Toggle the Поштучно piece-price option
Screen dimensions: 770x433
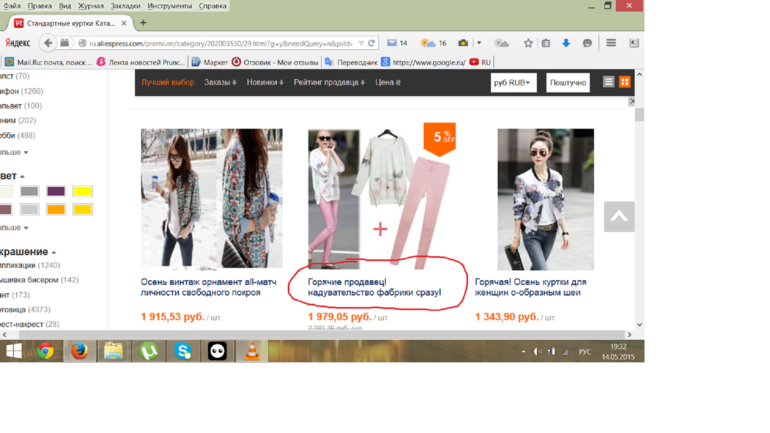click(567, 83)
